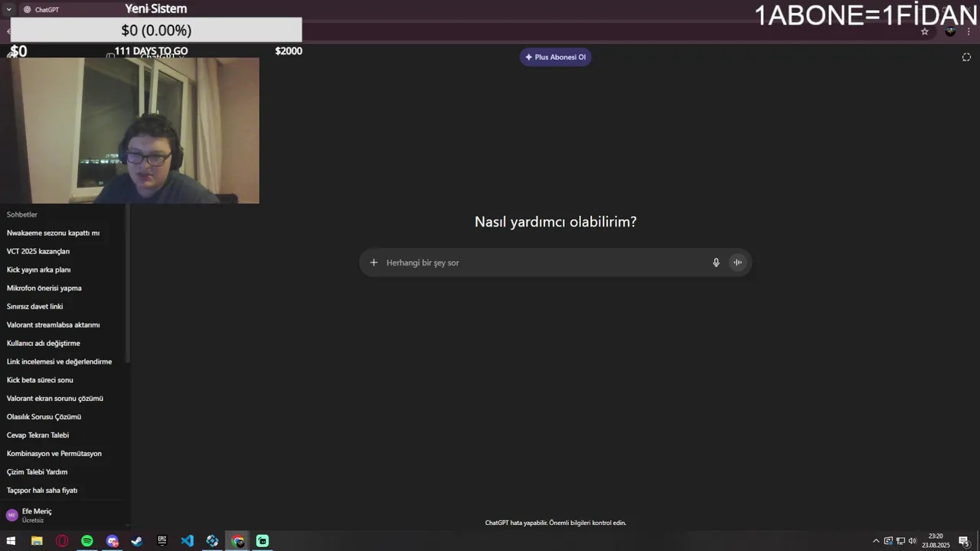This screenshot has width=980, height=551.
Task: Open Visual Studio Code from taskbar
Action: coord(188,541)
